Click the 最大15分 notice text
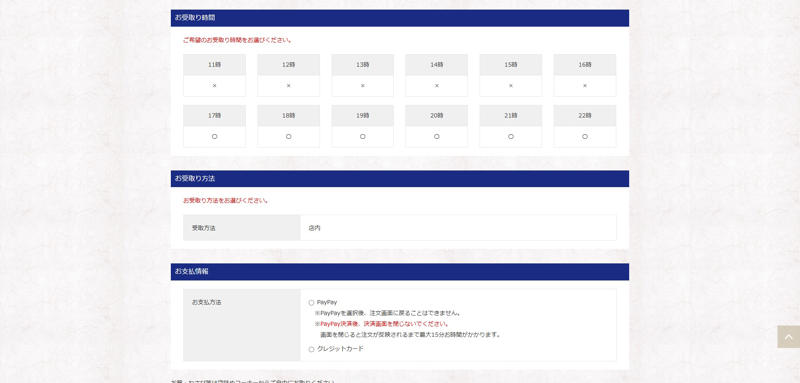Screen dimensions: 800x383 point(410,335)
